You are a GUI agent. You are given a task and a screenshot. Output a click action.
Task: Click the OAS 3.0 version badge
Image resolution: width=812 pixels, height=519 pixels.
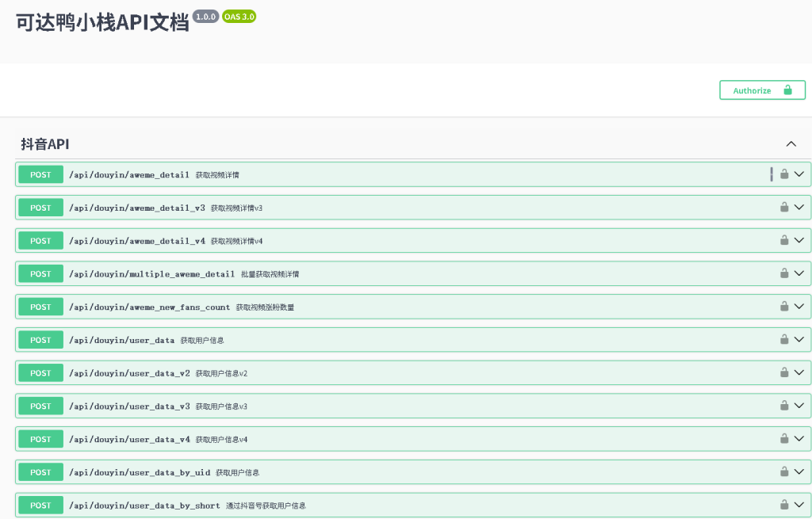point(239,16)
